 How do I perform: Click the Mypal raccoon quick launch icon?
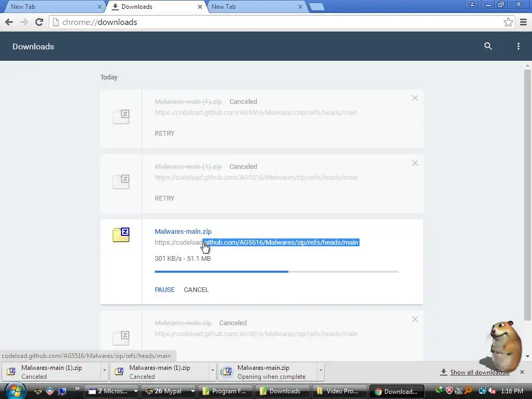tap(38, 391)
